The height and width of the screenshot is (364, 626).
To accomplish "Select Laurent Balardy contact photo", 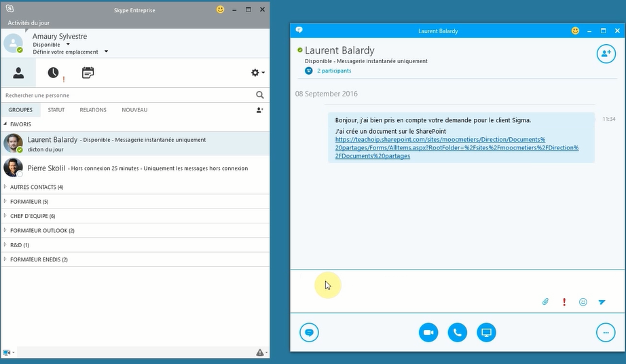I will click(13, 143).
